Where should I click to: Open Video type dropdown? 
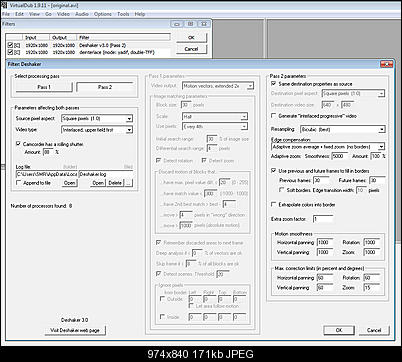tap(97, 130)
